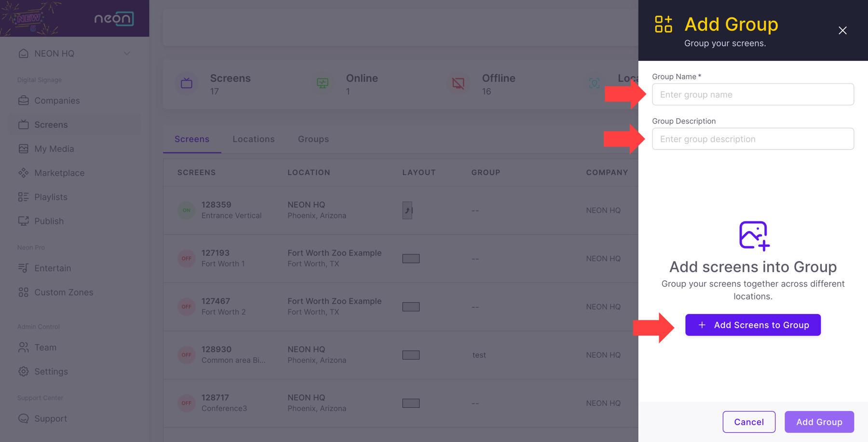Open My Media section
The image size is (868, 442).
pyautogui.click(x=54, y=149)
